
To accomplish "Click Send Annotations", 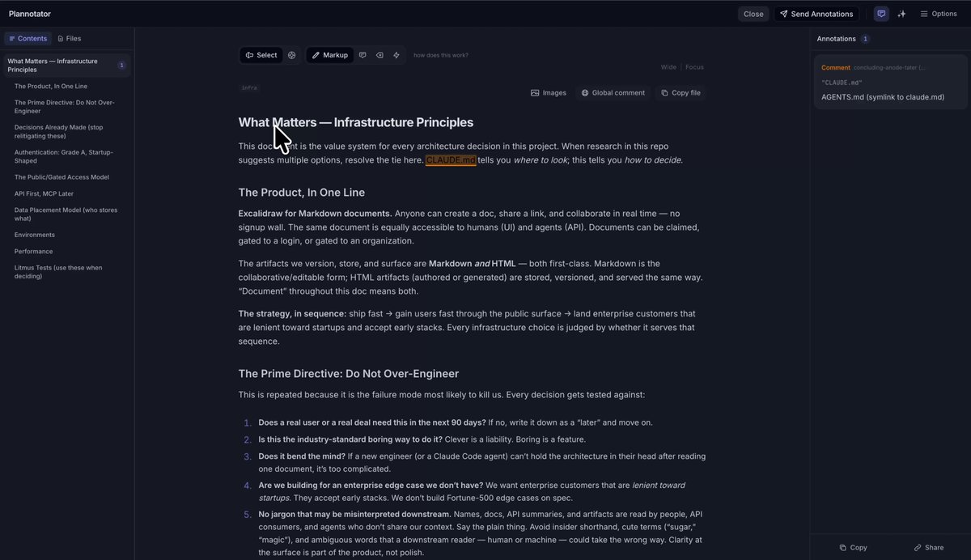I will pos(816,14).
